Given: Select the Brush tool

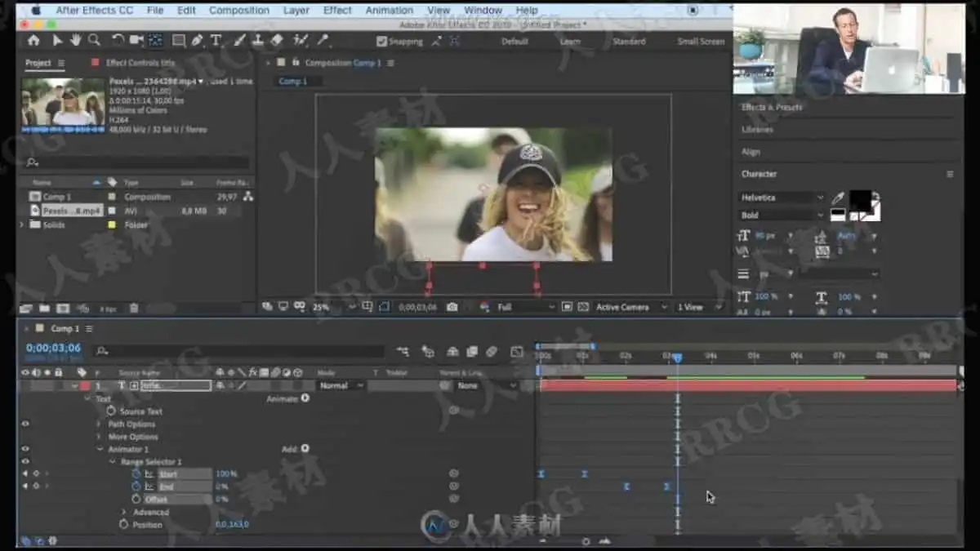Looking at the screenshot, I should [x=240, y=40].
